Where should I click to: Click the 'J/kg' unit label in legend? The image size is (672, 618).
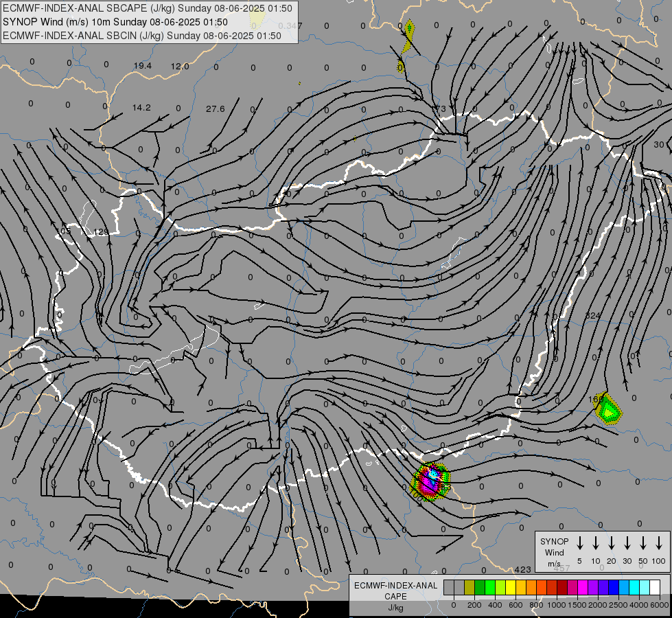(x=395, y=608)
